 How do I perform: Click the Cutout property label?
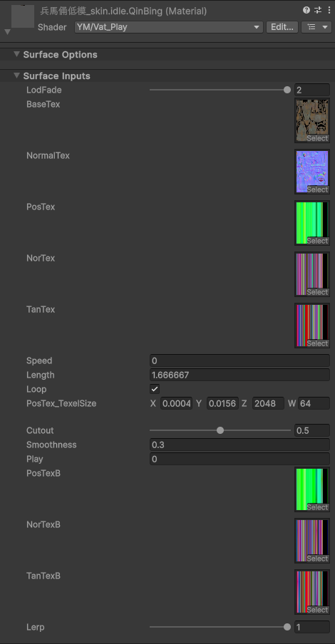click(40, 430)
